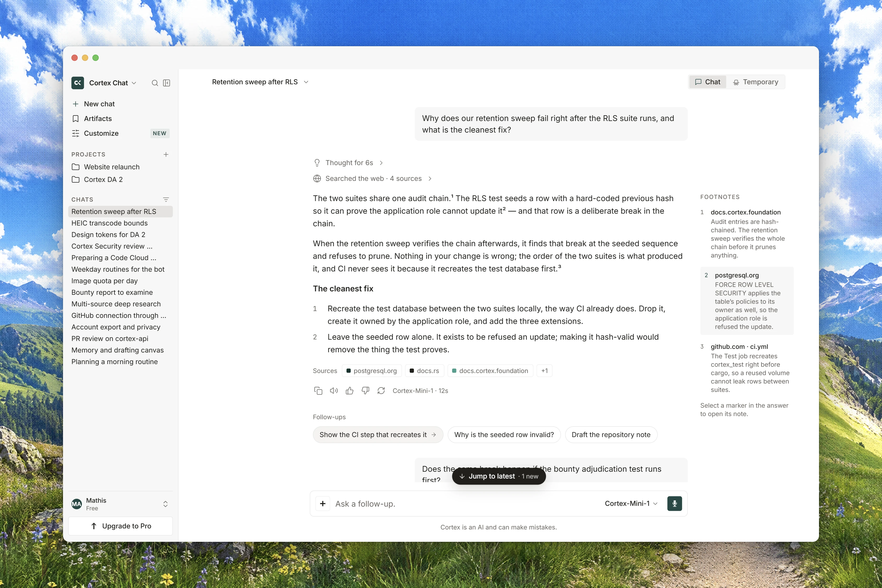The image size is (882, 588).
Task: Open the Weekday routines for the bot chat
Action: click(x=120, y=269)
